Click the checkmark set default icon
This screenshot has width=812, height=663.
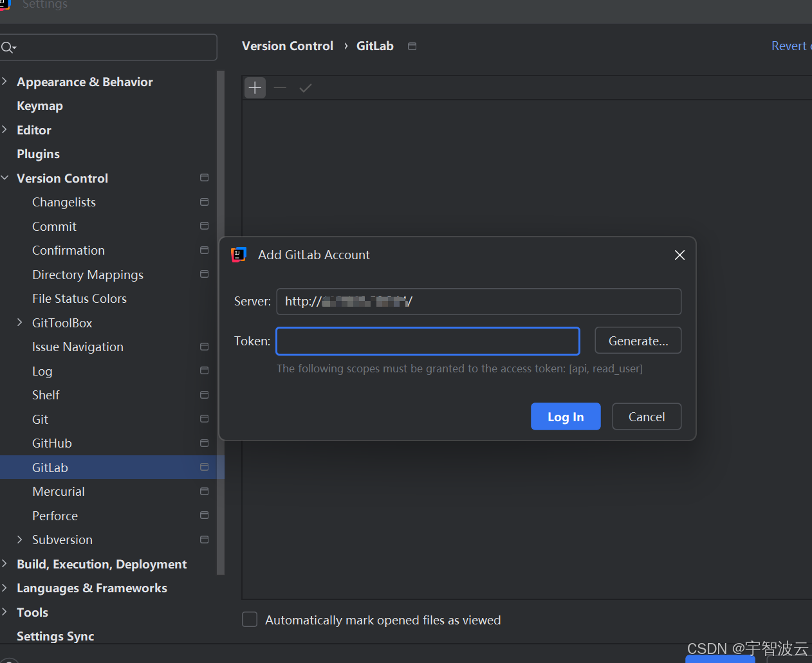tap(306, 88)
